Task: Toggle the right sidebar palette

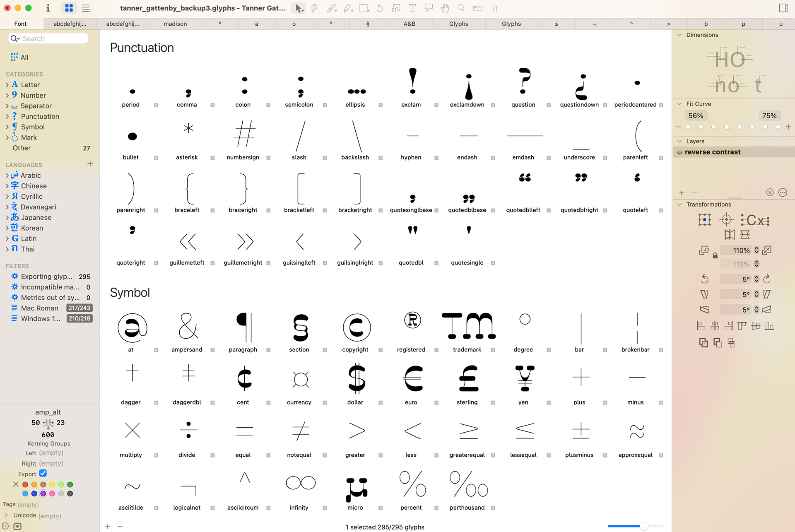Action: click(783, 8)
